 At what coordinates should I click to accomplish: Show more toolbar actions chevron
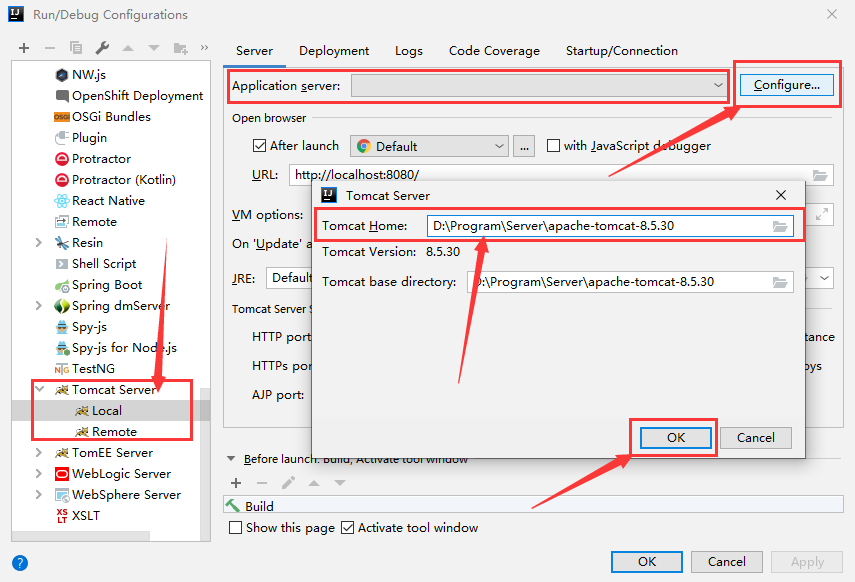pyautogui.click(x=204, y=47)
